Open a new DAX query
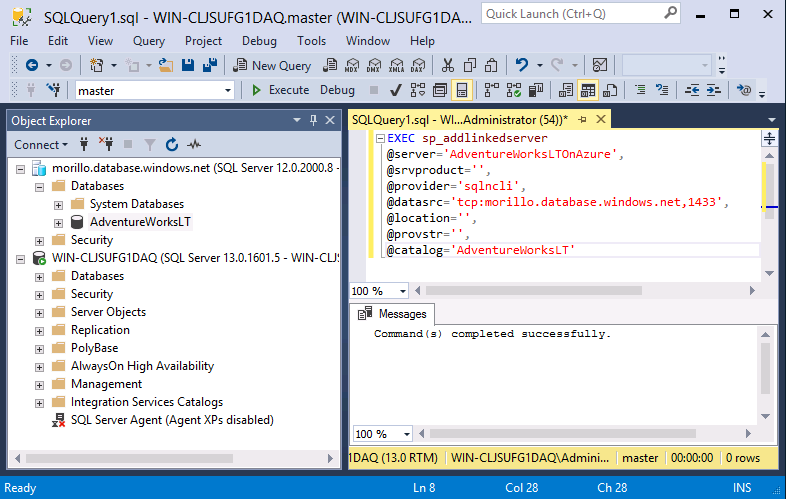Image resolution: width=786 pixels, height=499 pixels. pos(418,65)
